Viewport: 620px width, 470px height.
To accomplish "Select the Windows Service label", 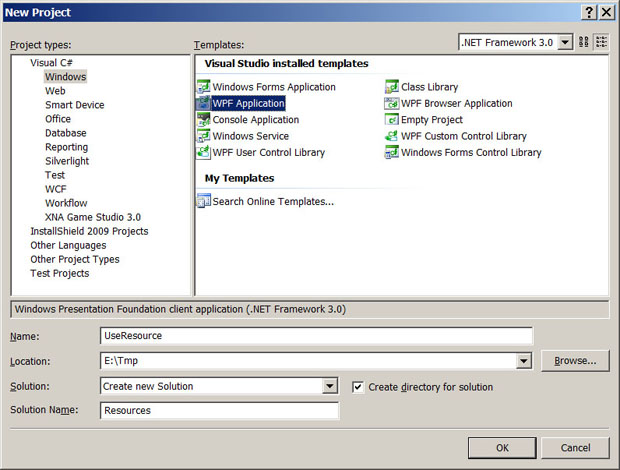I will 250,136.
